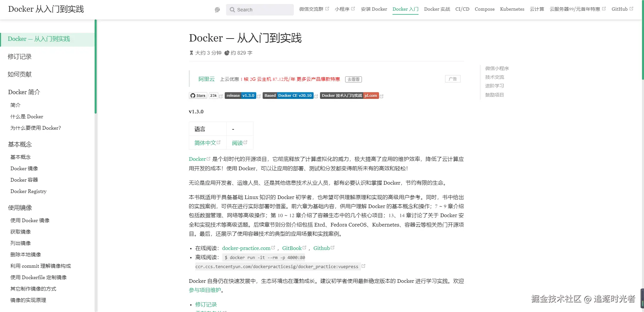Open the CI/CD nav item

tap(462, 9)
